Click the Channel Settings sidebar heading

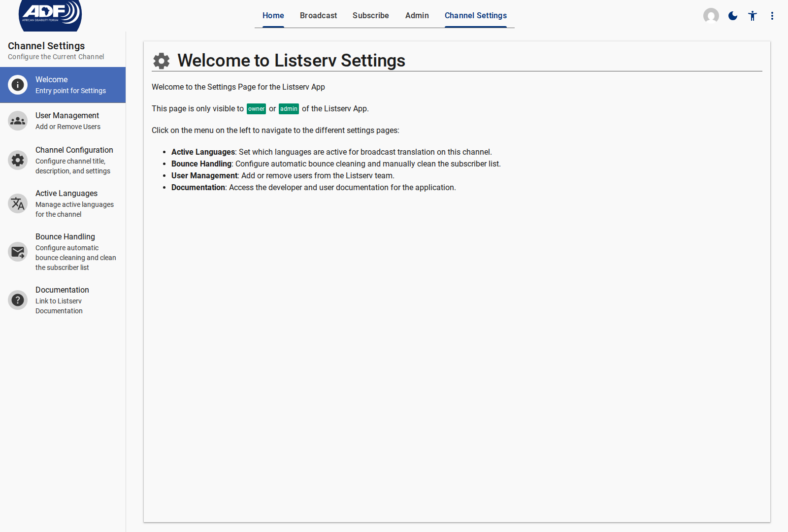click(46, 46)
